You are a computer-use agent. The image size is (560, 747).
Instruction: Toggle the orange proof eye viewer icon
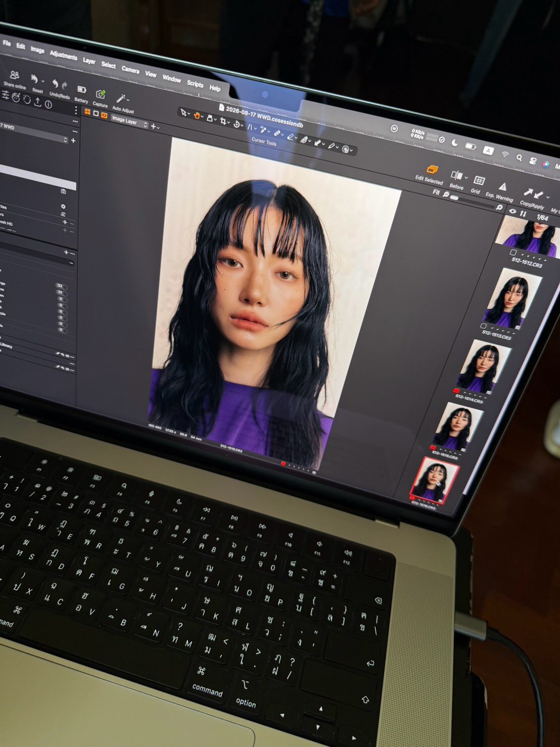[104, 116]
